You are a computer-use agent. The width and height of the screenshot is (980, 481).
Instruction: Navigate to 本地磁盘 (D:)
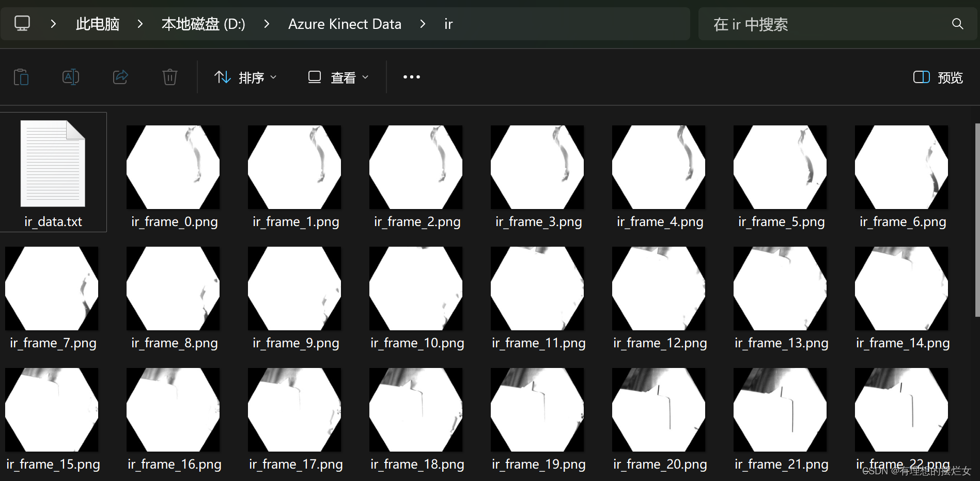pos(203,23)
